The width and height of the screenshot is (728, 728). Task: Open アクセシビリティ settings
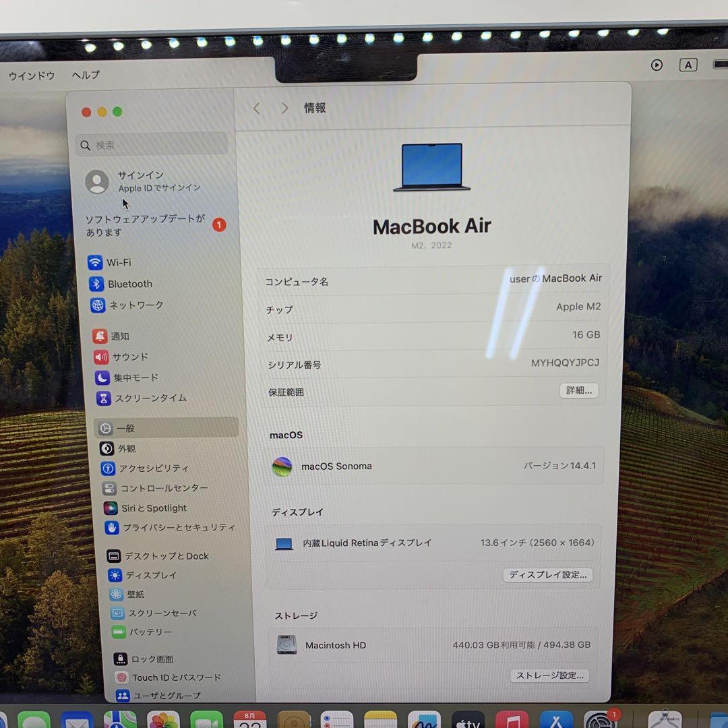(145, 468)
